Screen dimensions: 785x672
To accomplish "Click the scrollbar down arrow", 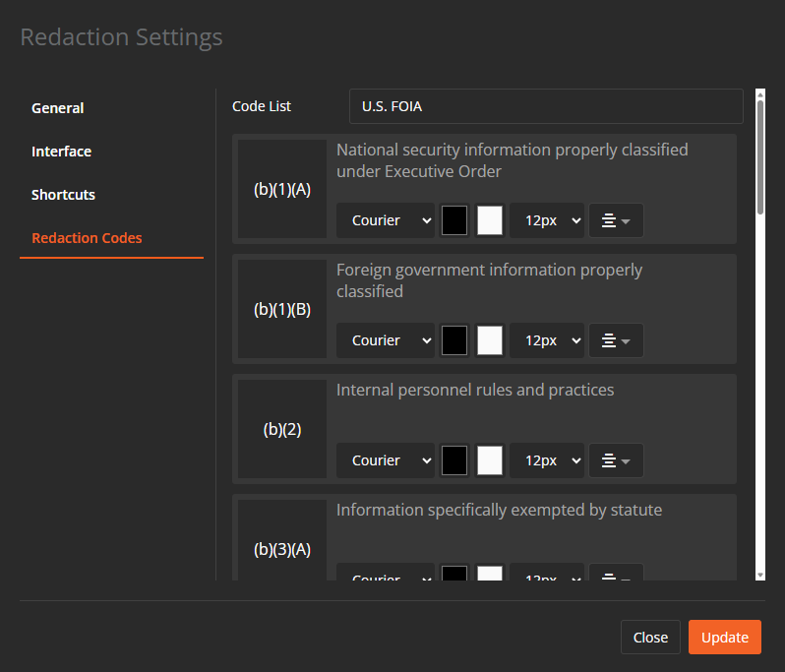I will 760,575.
